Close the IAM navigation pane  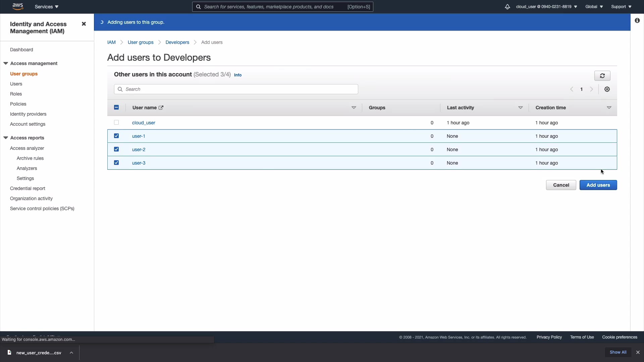84,24
